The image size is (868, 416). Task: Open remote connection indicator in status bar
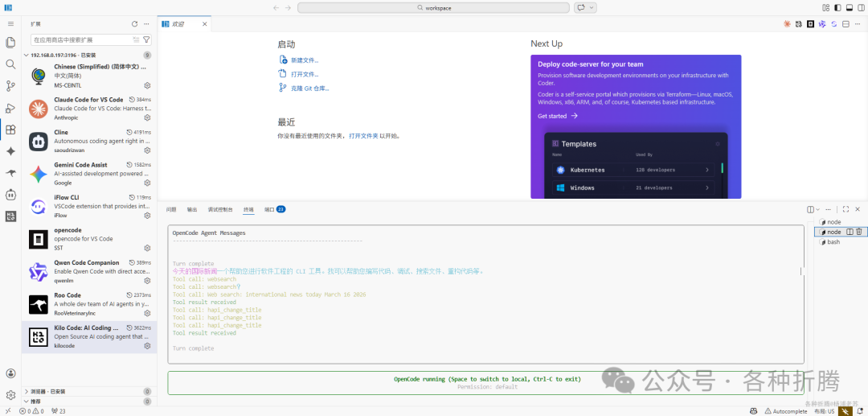pyautogui.click(x=8, y=411)
